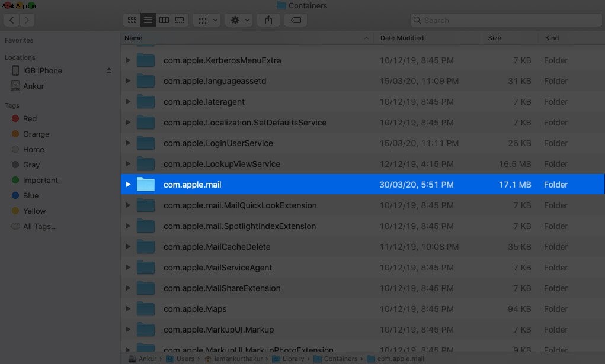
Task: Open the Action gear menu
Action: click(239, 20)
